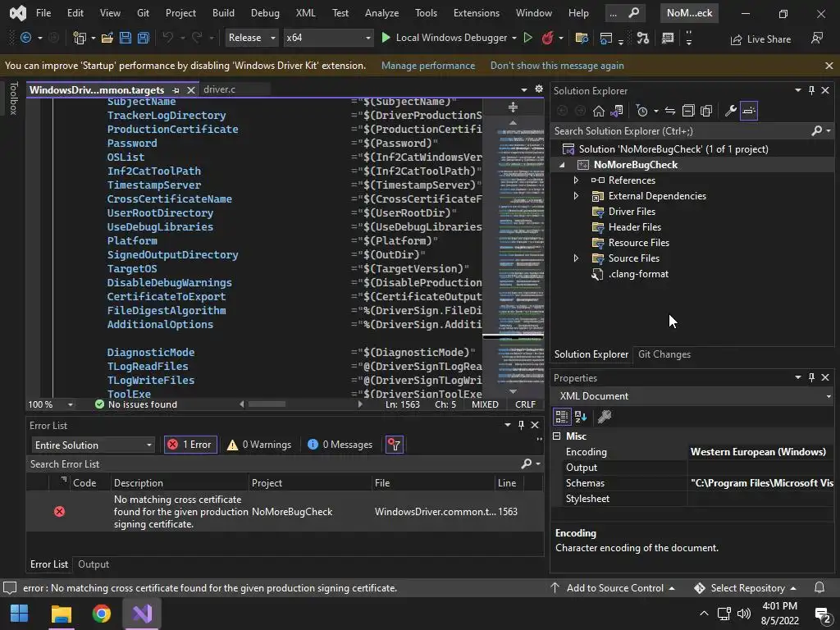Open the Build menu
The width and height of the screenshot is (840, 630).
223,13
